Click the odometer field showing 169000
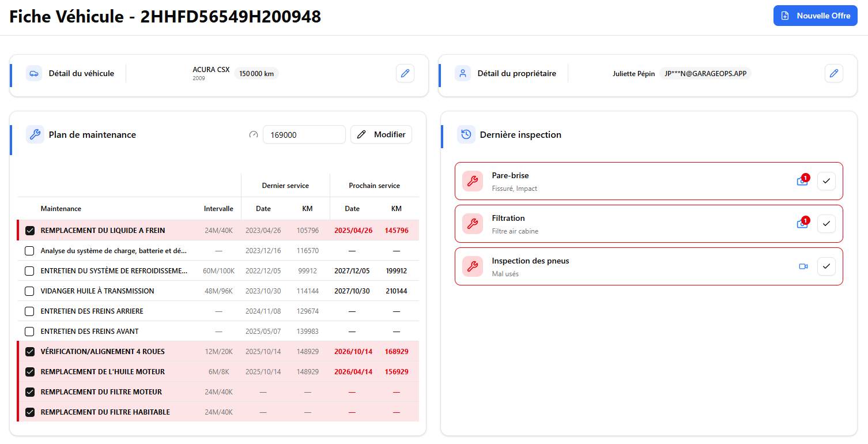Image resolution: width=868 pixels, height=444 pixels. (x=304, y=134)
